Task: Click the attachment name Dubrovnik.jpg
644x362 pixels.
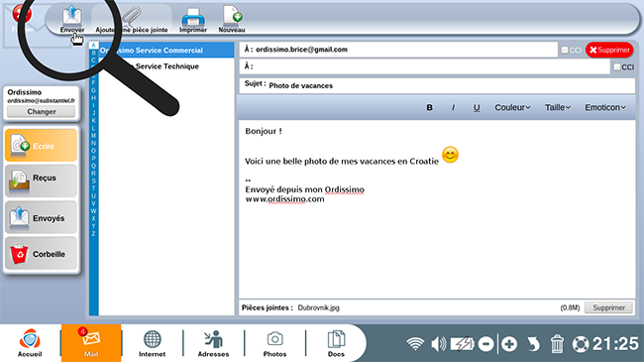Action: coord(318,307)
